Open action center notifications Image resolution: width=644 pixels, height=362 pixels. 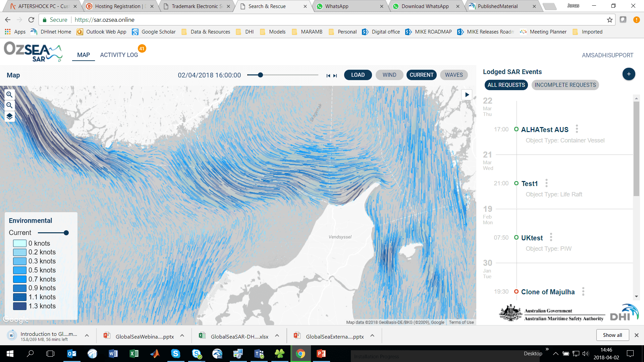pos(630,354)
